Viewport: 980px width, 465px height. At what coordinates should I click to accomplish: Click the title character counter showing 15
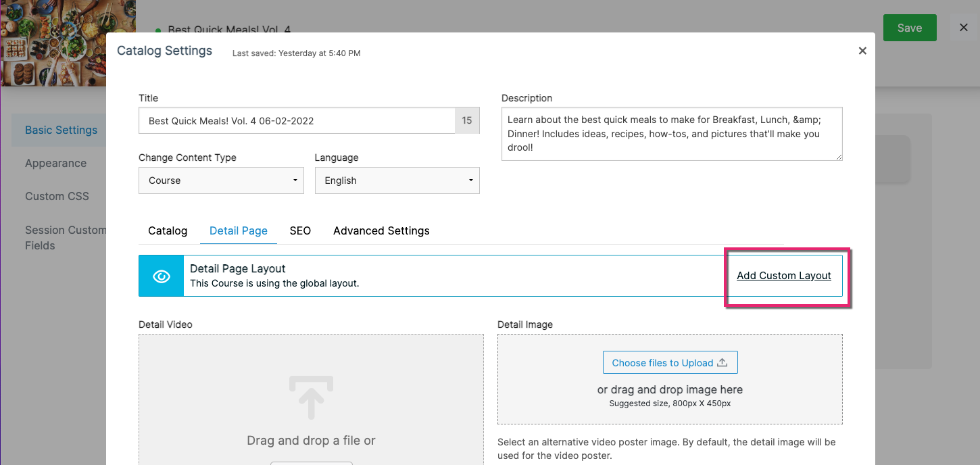[x=467, y=121]
